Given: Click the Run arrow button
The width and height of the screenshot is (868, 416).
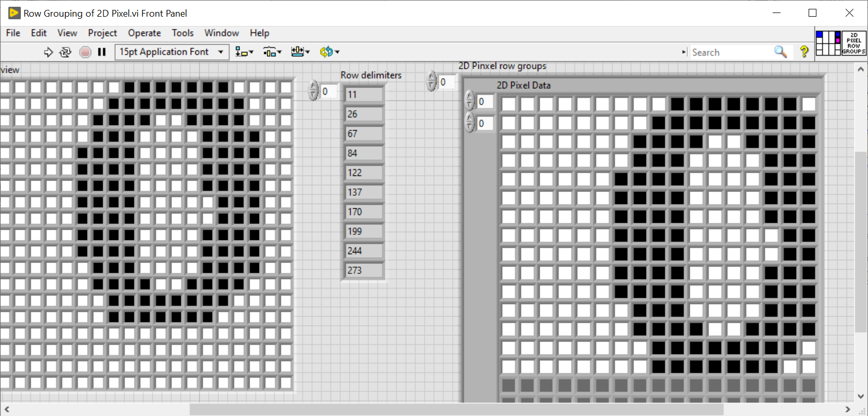Looking at the screenshot, I should 48,52.
